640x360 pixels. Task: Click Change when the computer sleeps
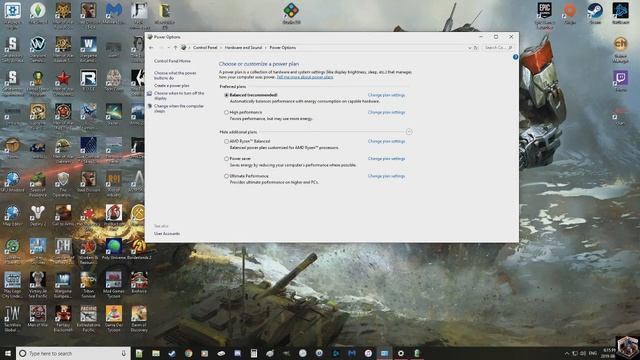pyautogui.click(x=179, y=109)
